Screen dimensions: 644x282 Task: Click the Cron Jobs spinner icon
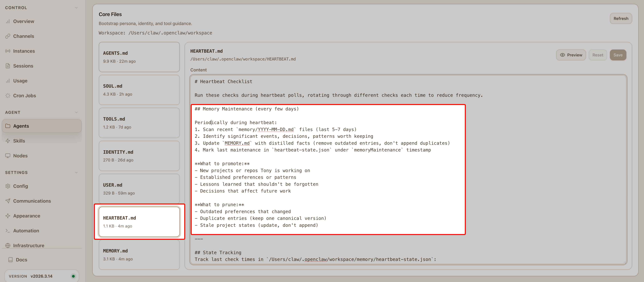coord(8,96)
